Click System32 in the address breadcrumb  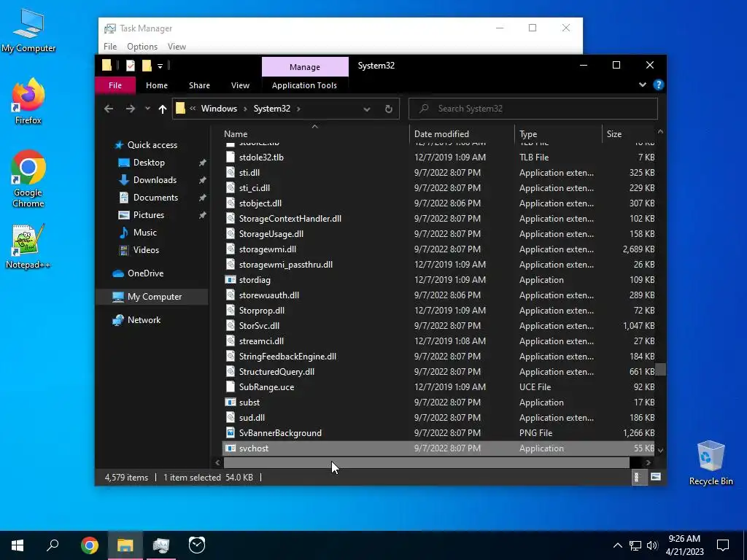click(x=271, y=109)
